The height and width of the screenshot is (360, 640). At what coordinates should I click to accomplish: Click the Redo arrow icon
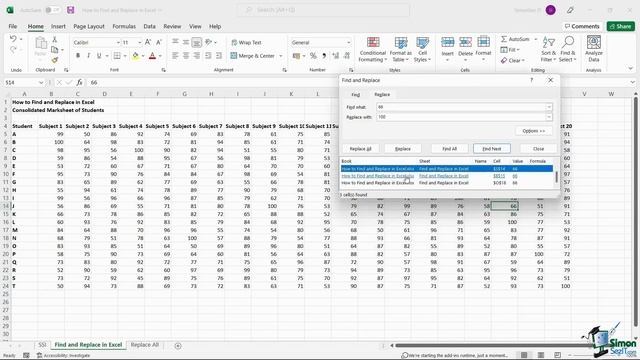tap(13, 49)
